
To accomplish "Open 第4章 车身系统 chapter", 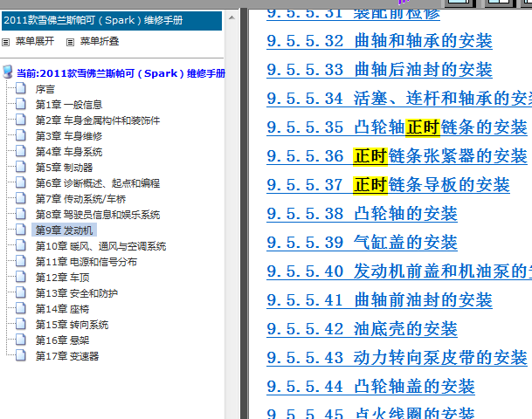I will pyautogui.click(x=69, y=152).
